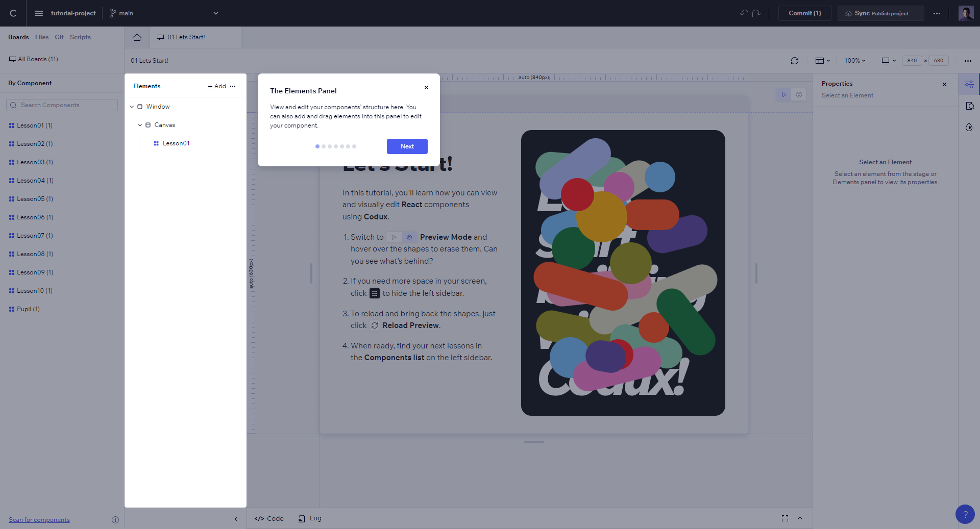
Task: Open the 100% zoom dropdown
Action: [x=855, y=61]
